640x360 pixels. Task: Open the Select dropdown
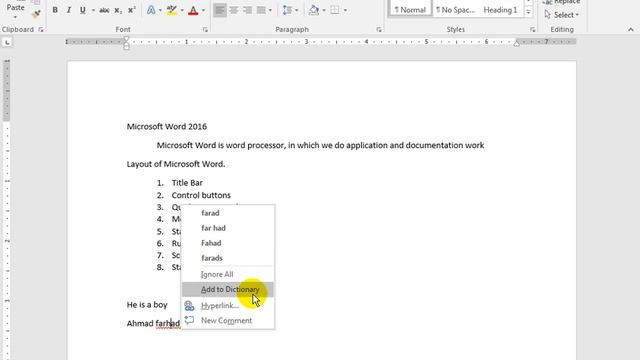coord(562,15)
